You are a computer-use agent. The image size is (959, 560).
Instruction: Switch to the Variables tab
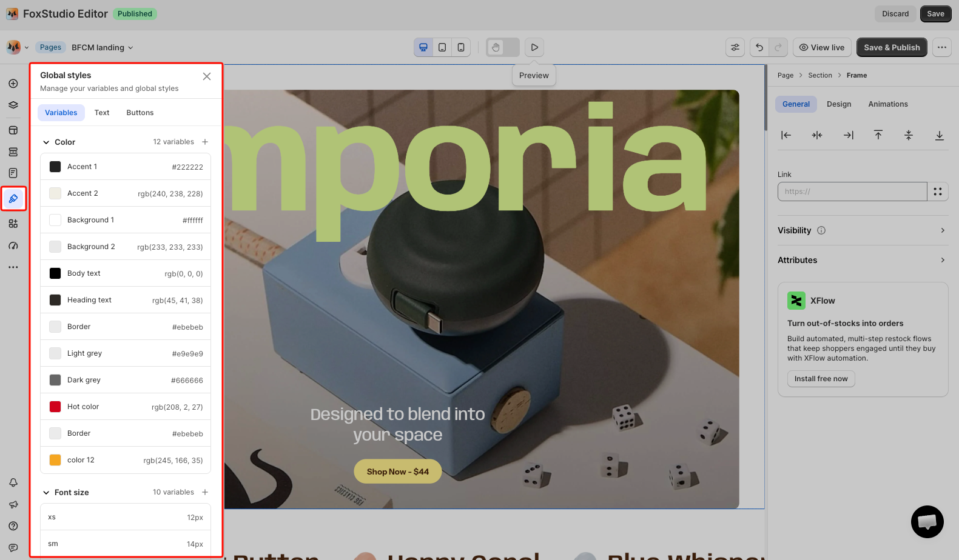(x=61, y=113)
